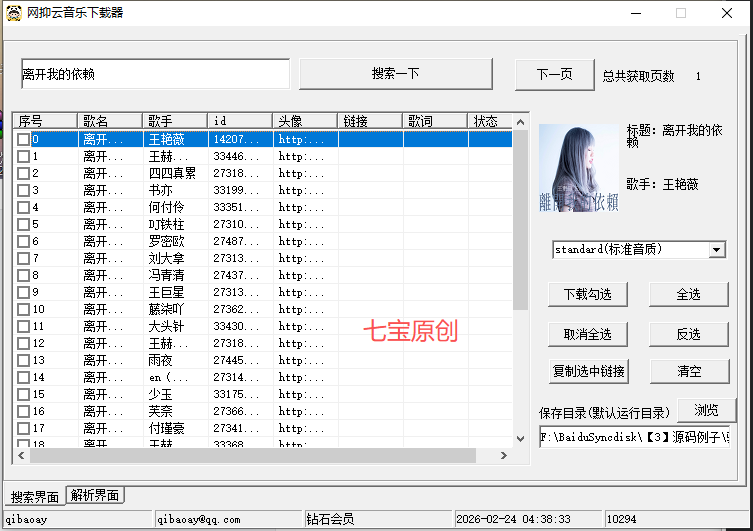Select singer 冯青清 row
The width and height of the screenshot is (753, 531).
(x=166, y=276)
